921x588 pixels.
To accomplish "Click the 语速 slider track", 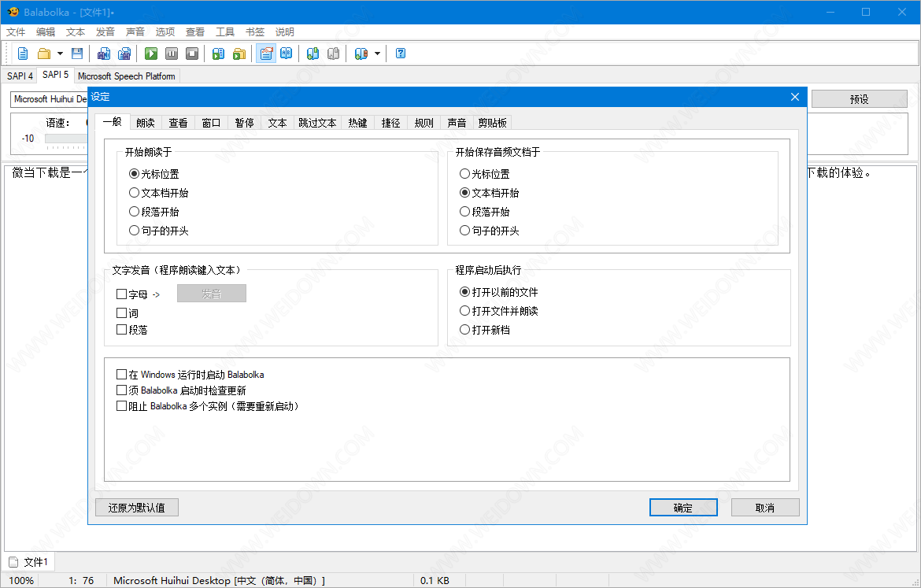I will point(66,139).
